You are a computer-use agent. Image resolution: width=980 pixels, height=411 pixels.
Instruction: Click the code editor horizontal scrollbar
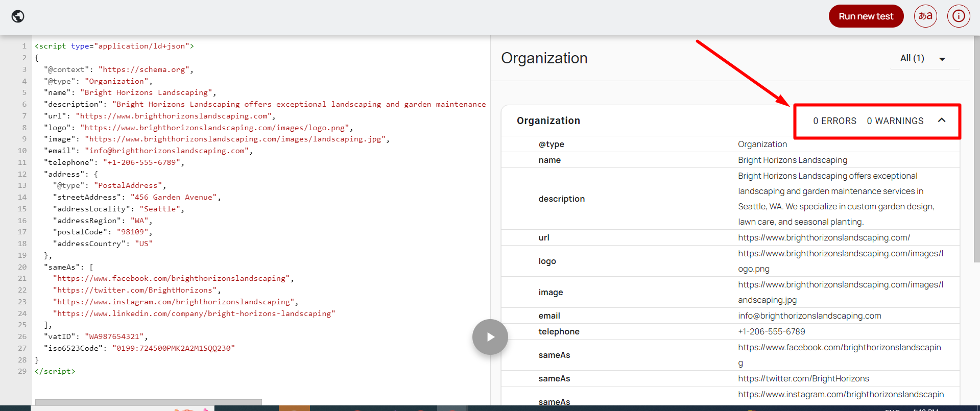tap(148, 402)
